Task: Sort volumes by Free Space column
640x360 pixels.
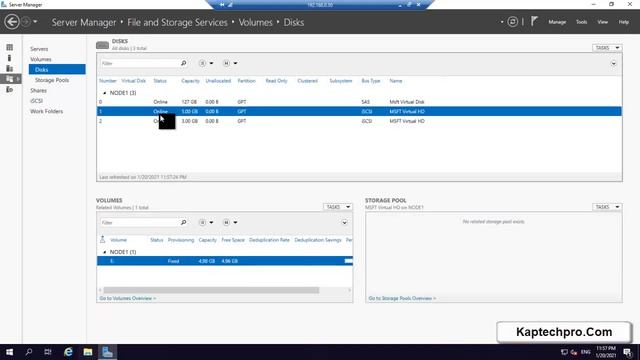Action: click(233, 240)
